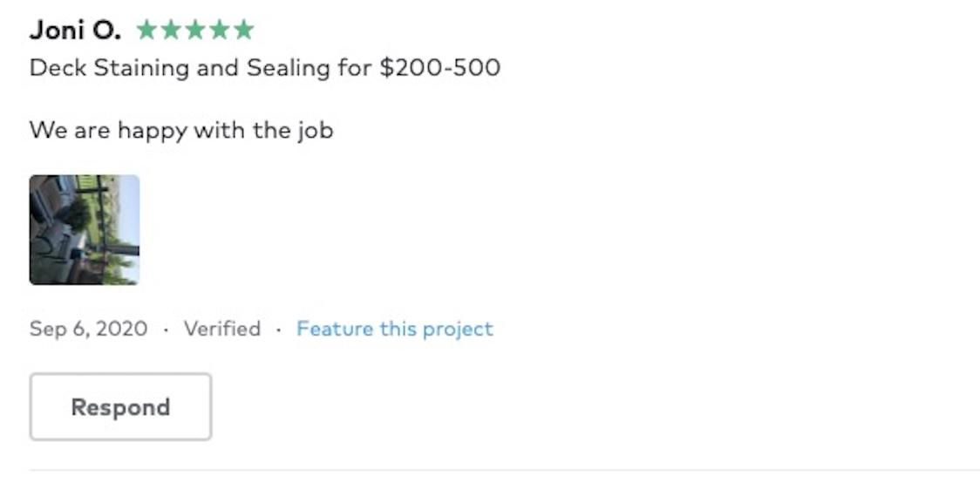Click the Respond button
The height and width of the screenshot is (483, 980).
point(120,407)
